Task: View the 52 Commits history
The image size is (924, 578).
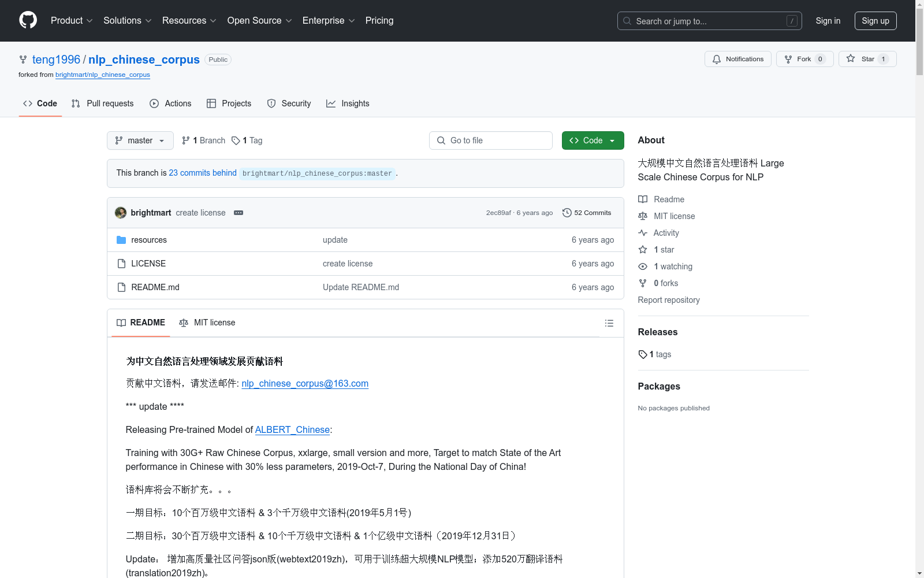Action: tap(587, 213)
